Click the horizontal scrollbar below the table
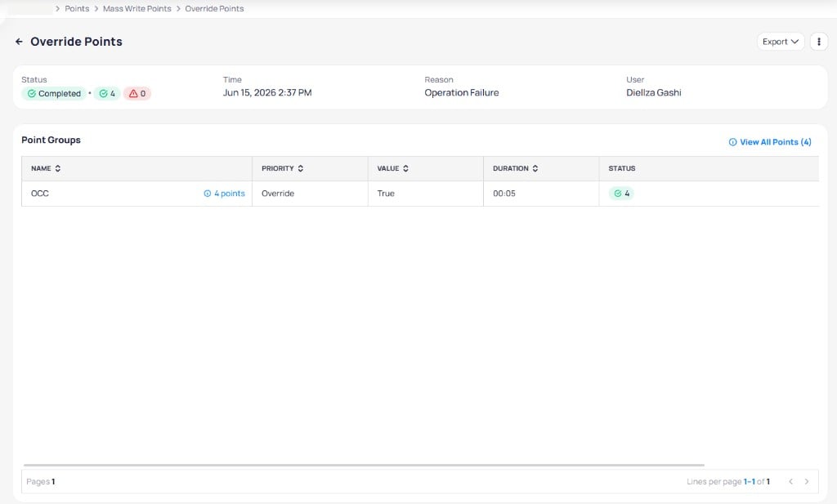 [x=364, y=465]
